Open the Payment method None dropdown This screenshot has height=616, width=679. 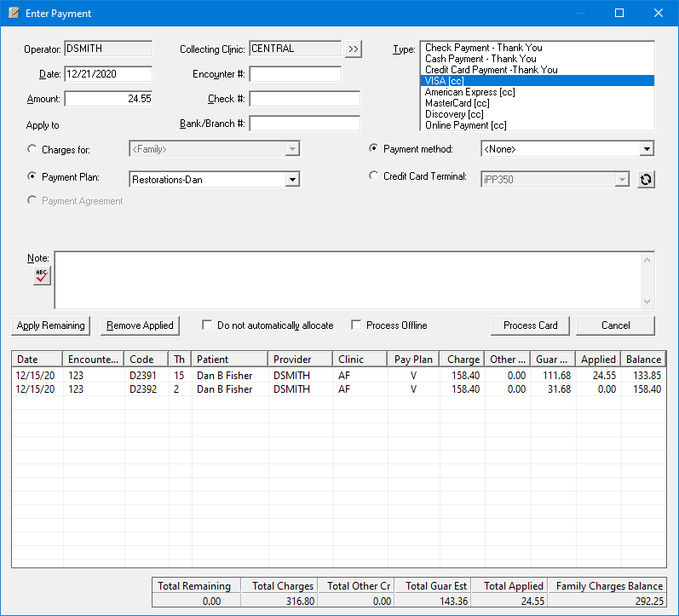(647, 149)
